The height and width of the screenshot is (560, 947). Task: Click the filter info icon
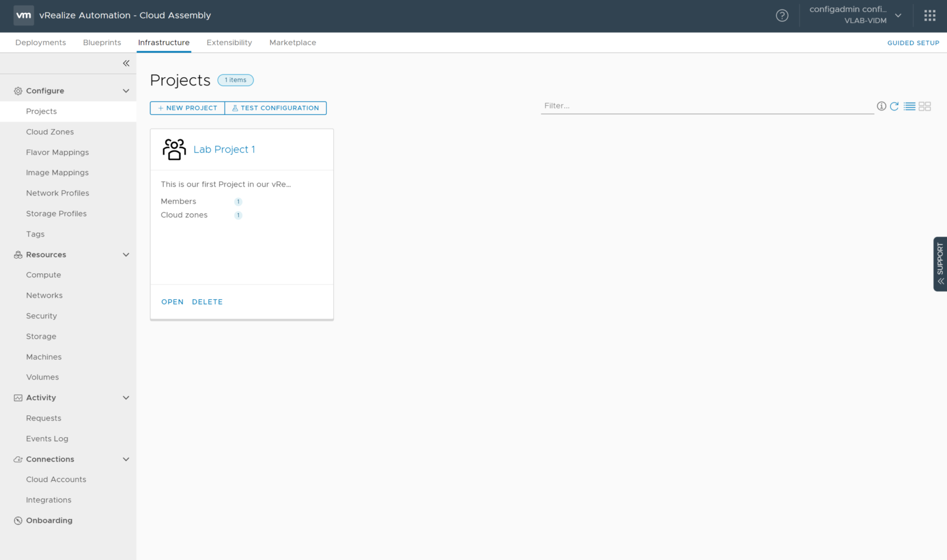(x=881, y=106)
